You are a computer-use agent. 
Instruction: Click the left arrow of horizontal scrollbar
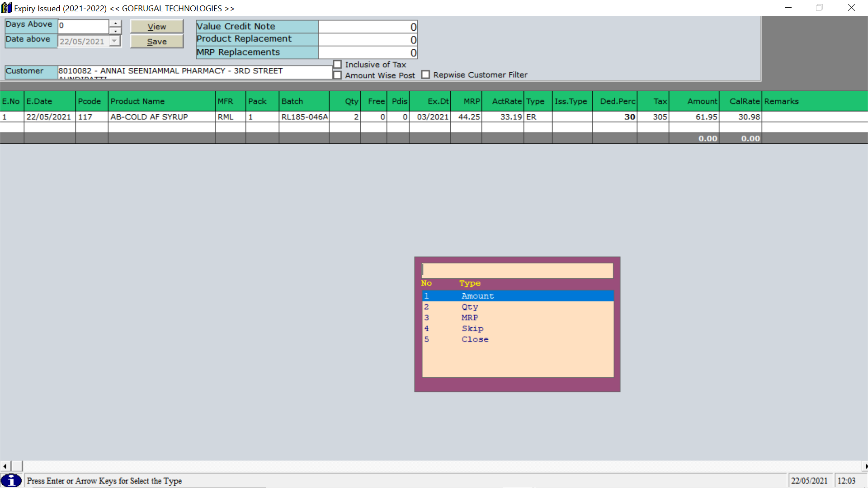click(5, 466)
